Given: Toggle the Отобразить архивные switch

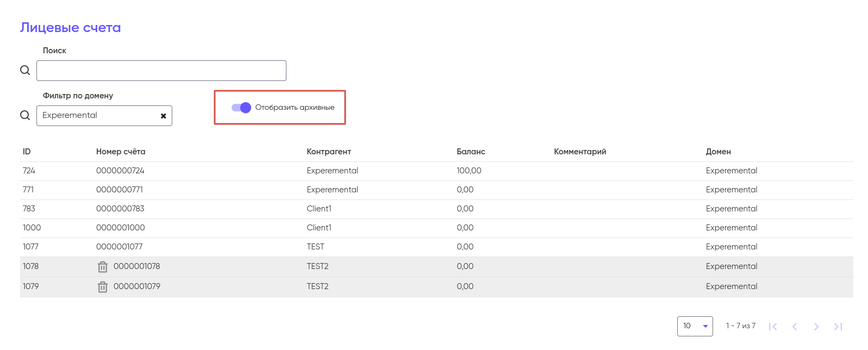Looking at the screenshot, I should click(241, 108).
